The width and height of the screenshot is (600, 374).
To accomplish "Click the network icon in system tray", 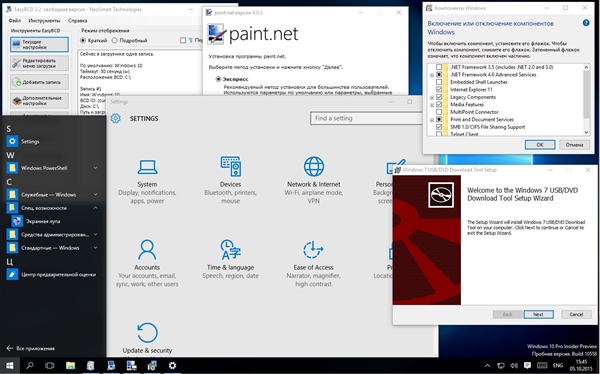I will tap(501, 366).
